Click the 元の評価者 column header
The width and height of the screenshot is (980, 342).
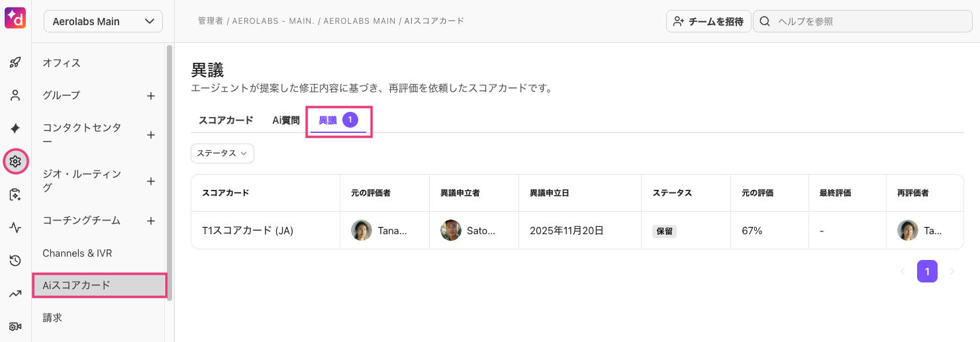(x=371, y=193)
